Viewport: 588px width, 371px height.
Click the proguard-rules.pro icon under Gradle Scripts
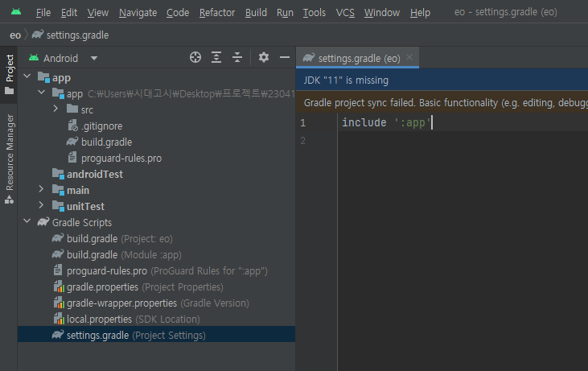pyautogui.click(x=58, y=270)
